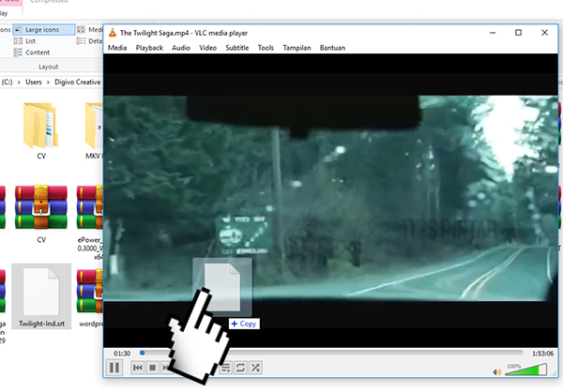This screenshot has width=563, height=392.
Task: Expand the chevron after Users in path
Action: point(48,83)
